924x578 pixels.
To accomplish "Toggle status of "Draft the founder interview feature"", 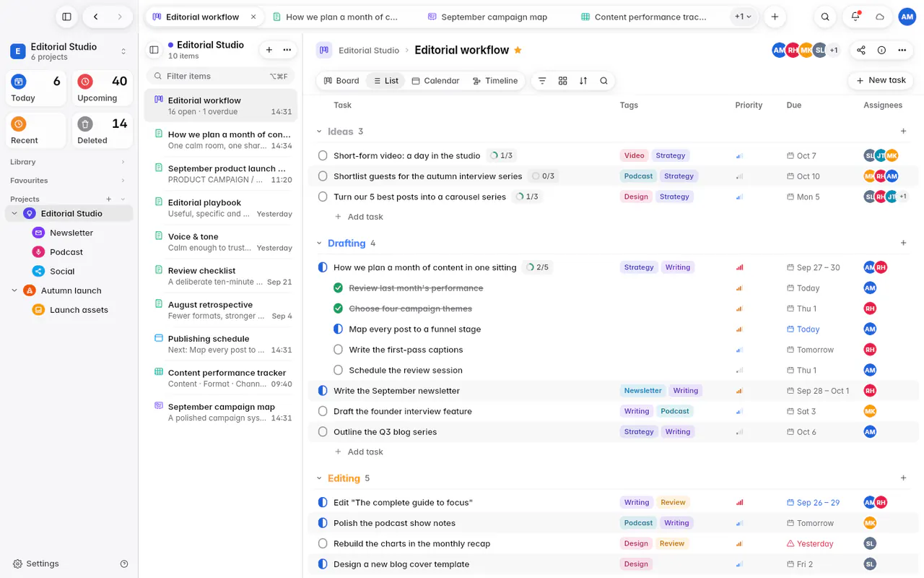I will point(323,411).
